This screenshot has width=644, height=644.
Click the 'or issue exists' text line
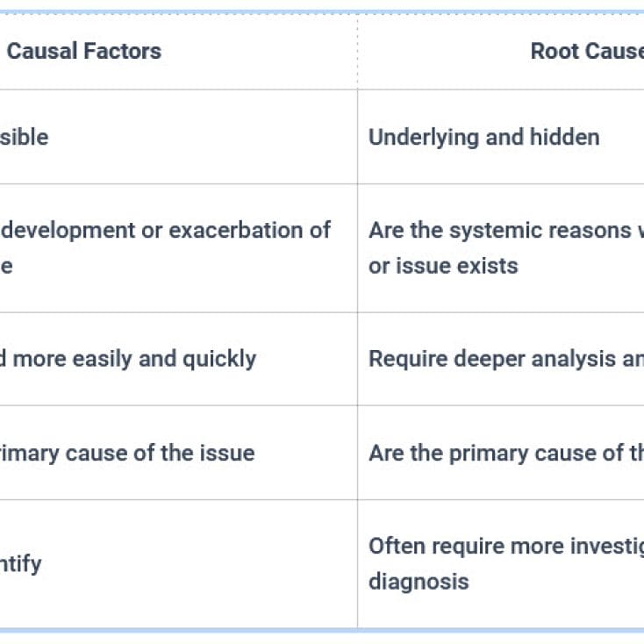(443, 265)
